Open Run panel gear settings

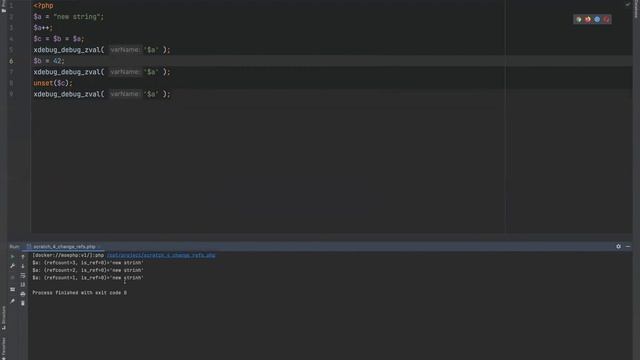pyautogui.click(x=618, y=246)
